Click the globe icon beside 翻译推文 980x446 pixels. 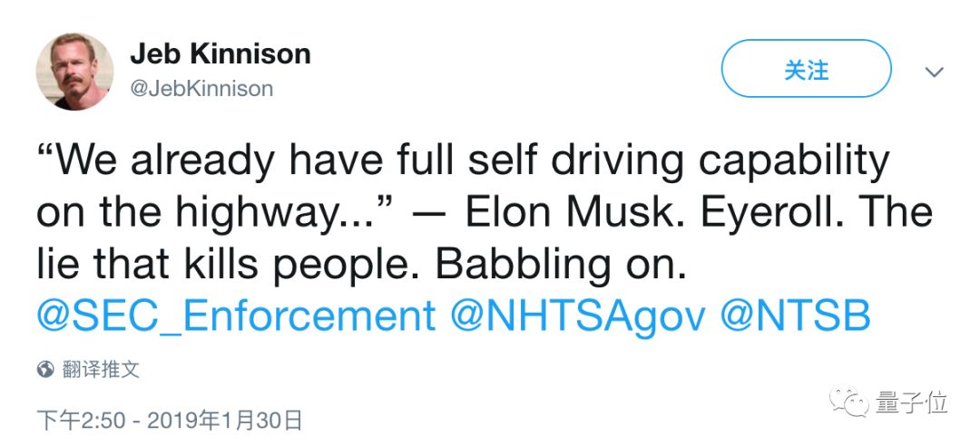(x=45, y=369)
